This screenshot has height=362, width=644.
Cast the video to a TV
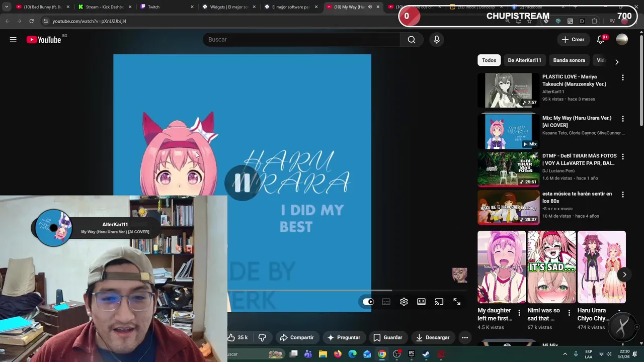439,302
